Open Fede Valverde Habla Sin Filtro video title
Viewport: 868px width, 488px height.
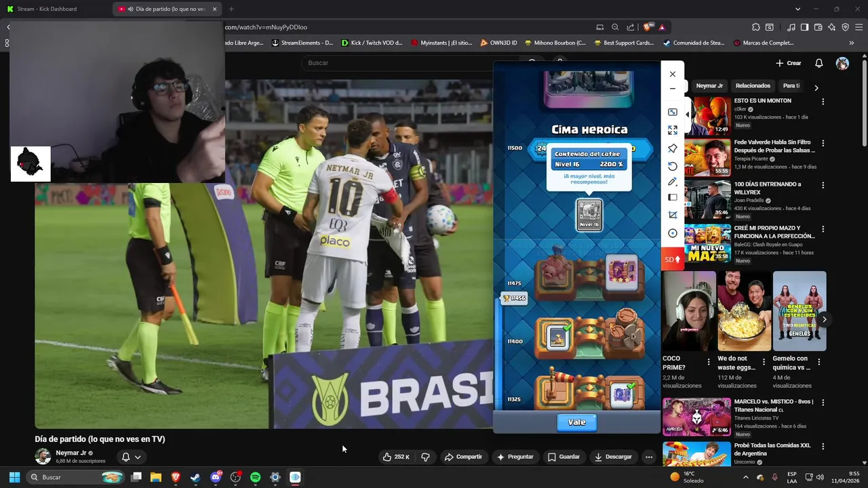pos(775,146)
